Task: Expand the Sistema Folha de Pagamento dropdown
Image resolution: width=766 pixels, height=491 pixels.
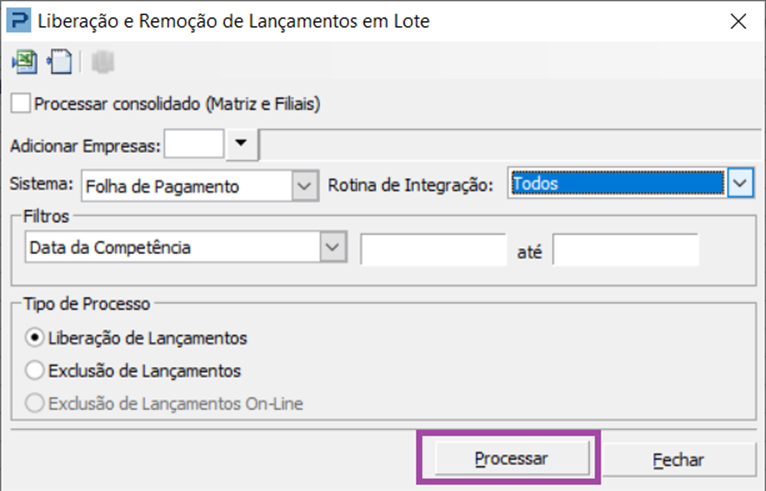Action: coord(304,186)
